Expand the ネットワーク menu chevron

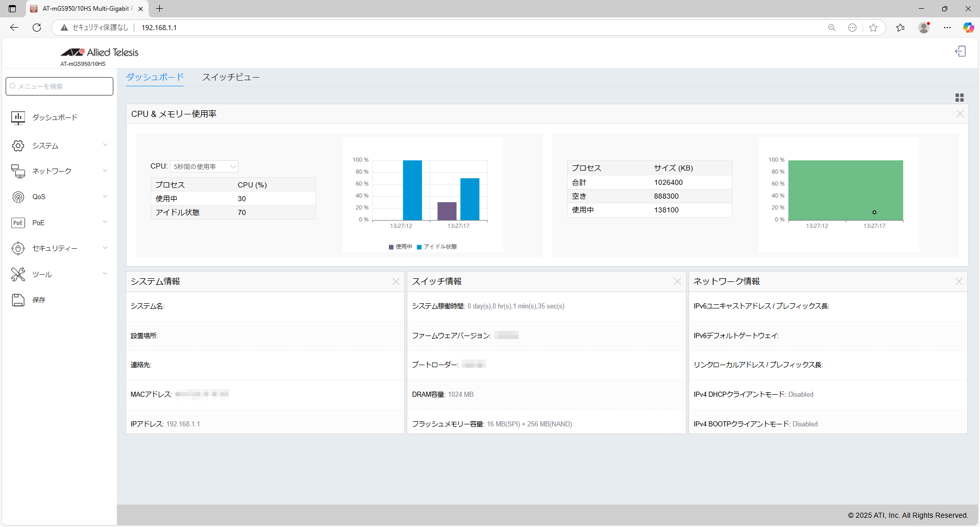105,171
